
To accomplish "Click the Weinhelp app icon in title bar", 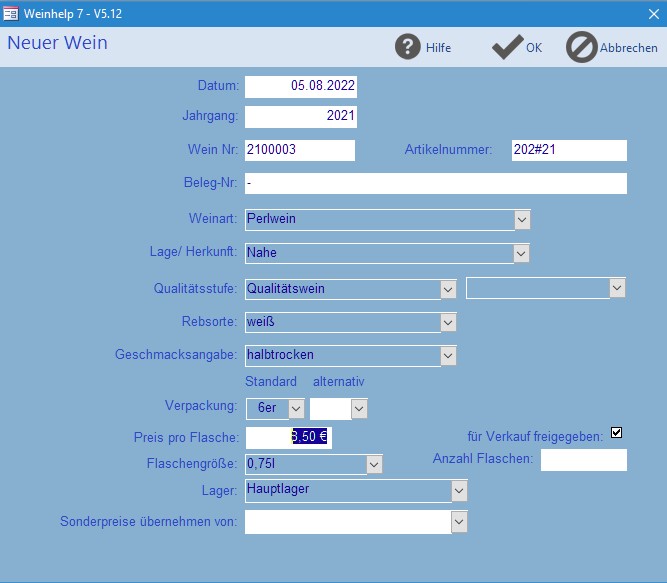I will [x=12, y=13].
